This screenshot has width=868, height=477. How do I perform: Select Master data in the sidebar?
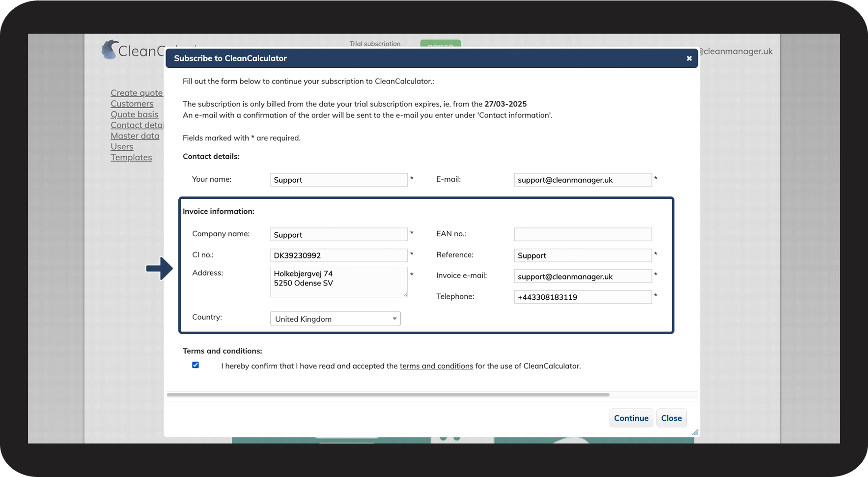pyautogui.click(x=135, y=136)
